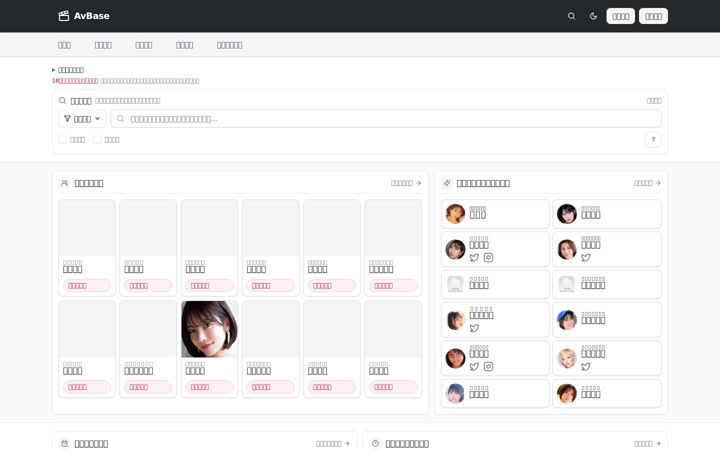Click the rightmost white header button
Image resolution: width=720 pixels, height=450 pixels.
[x=653, y=16]
